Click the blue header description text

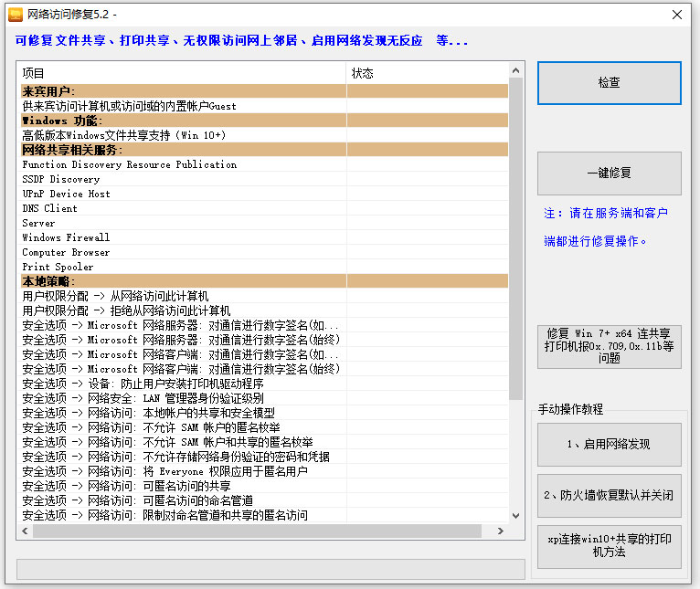click(x=241, y=40)
